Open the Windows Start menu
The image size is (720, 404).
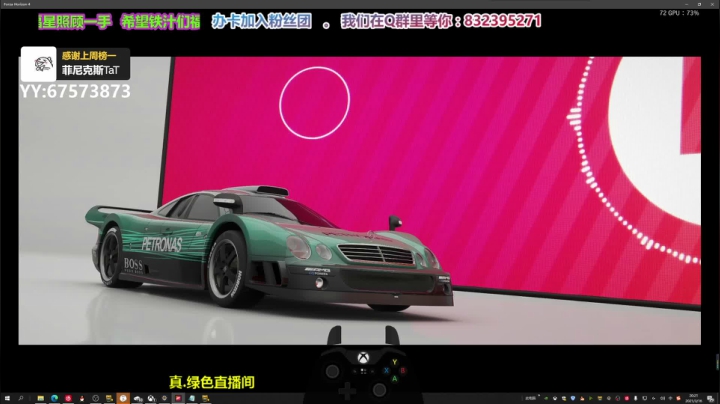(7, 398)
